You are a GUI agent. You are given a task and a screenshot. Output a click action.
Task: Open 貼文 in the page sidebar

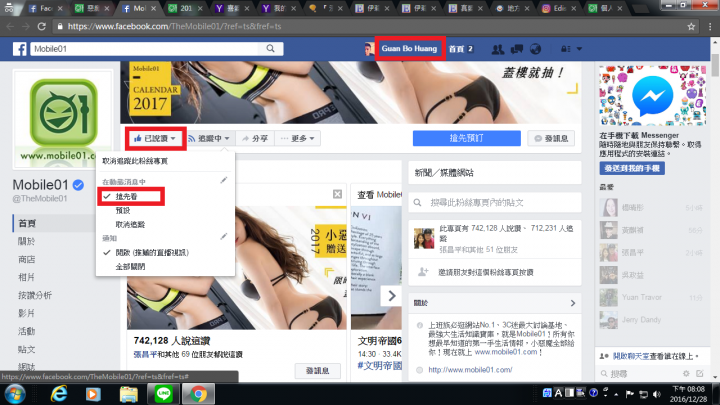[x=26, y=349]
